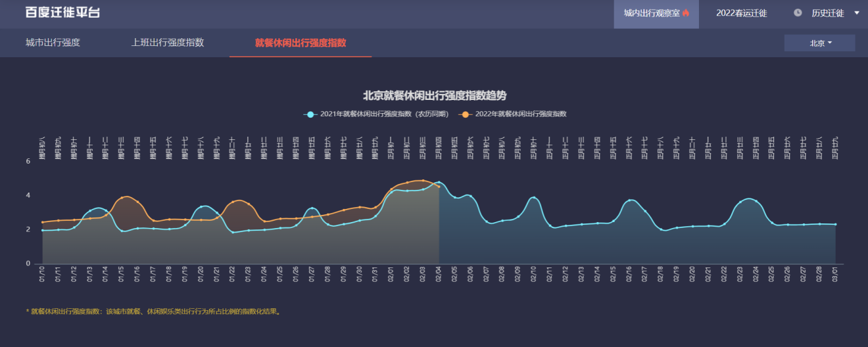
Task: Select the 就餐休闲出行强度指数 tab
Action: pyautogui.click(x=301, y=43)
